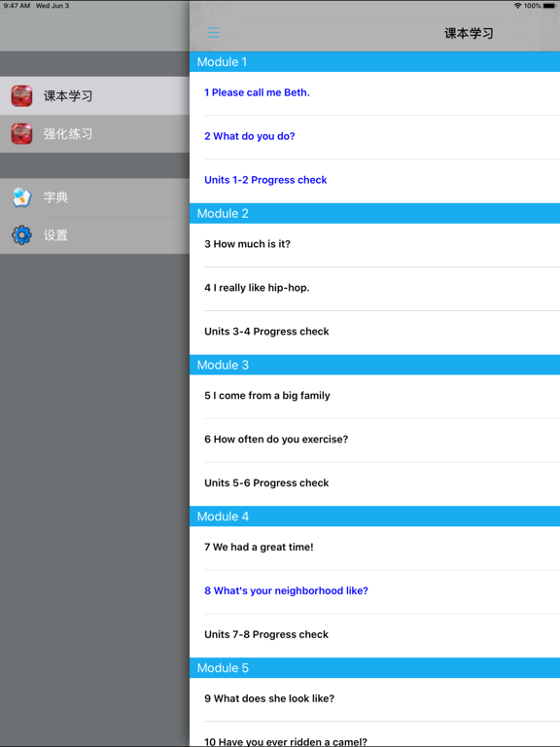Click the 9:47 AM clock in status bar
This screenshot has height=747, width=560.
[x=17, y=6]
